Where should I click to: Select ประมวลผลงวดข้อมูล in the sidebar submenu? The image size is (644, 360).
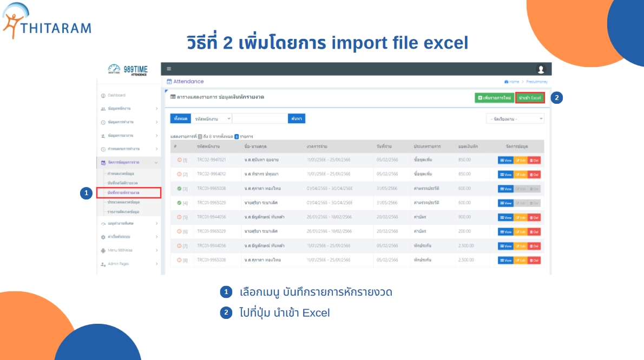(123, 202)
